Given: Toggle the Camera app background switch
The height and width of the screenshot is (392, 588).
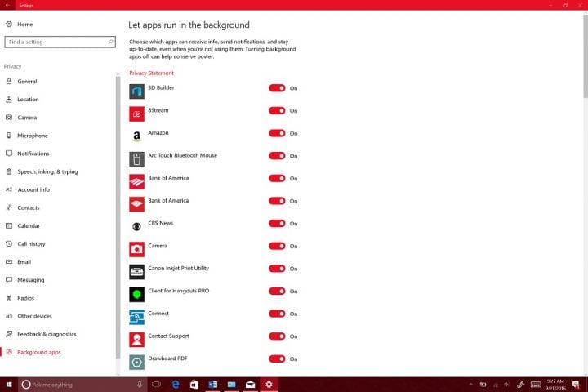Looking at the screenshot, I should [x=277, y=246].
